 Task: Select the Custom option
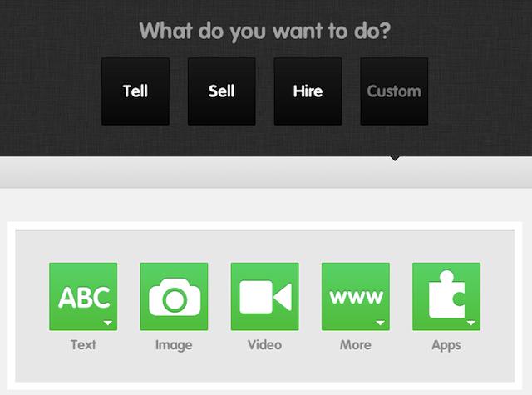pos(394,91)
